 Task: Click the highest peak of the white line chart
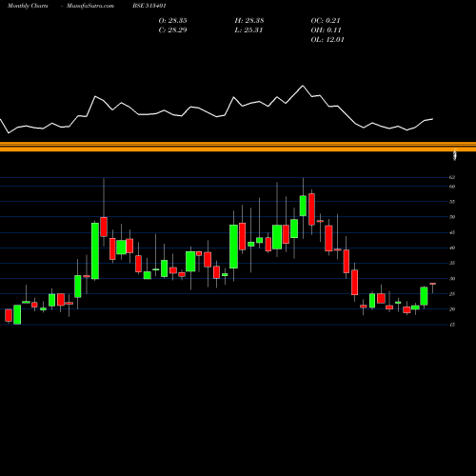[x=303, y=86]
